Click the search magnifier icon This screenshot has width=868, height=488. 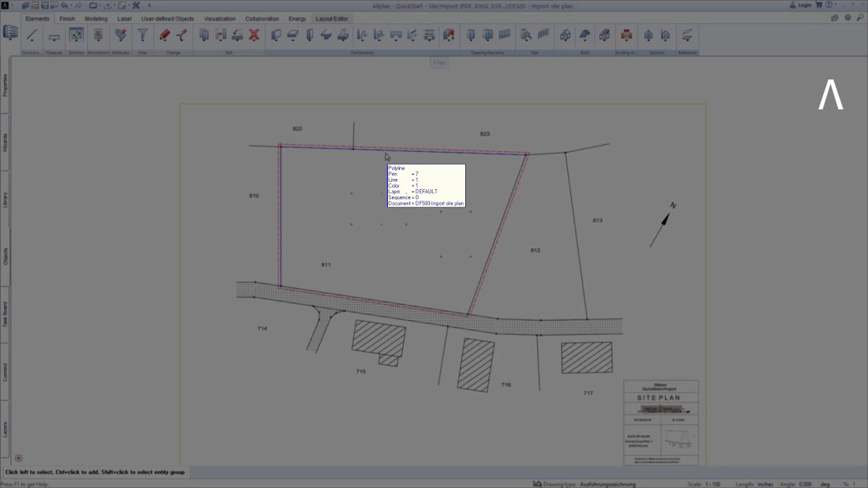coord(859,18)
